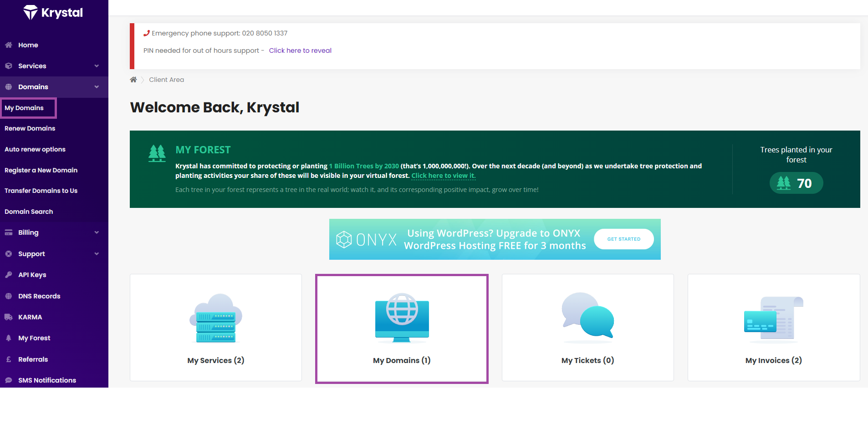Open the My Tickets (0) label
Viewport: 868px width, 444px height.
[x=588, y=360]
